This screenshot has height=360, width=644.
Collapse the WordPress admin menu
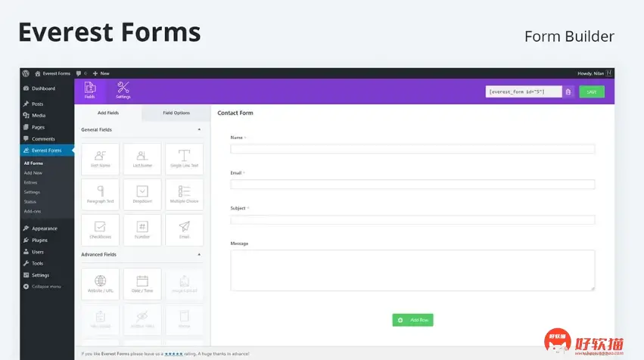pyautogui.click(x=44, y=287)
